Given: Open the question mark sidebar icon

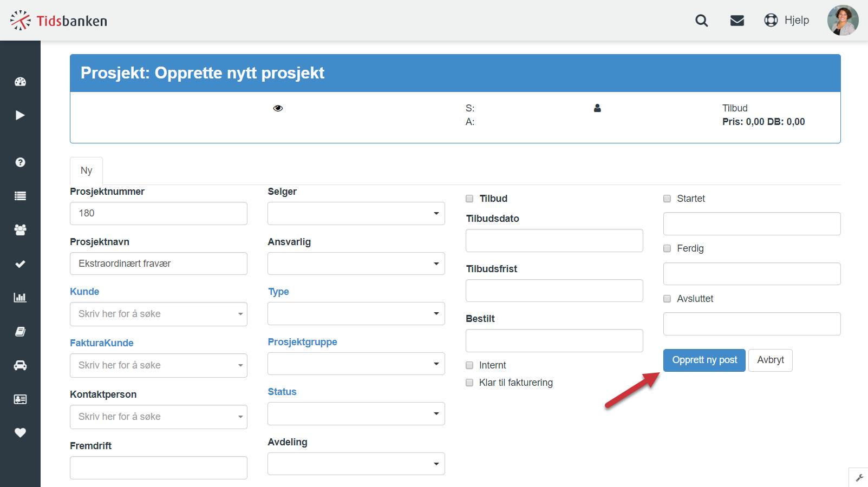Looking at the screenshot, I should click(x=20, y=162).
